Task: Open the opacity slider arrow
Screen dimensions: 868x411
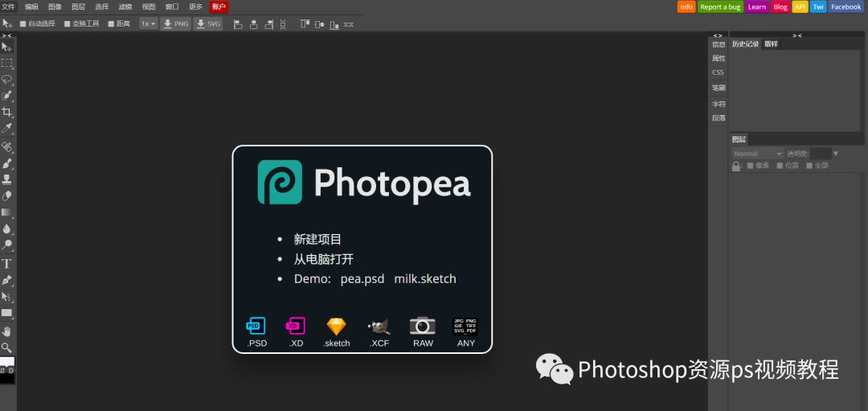Action: [x=835, y=154]
